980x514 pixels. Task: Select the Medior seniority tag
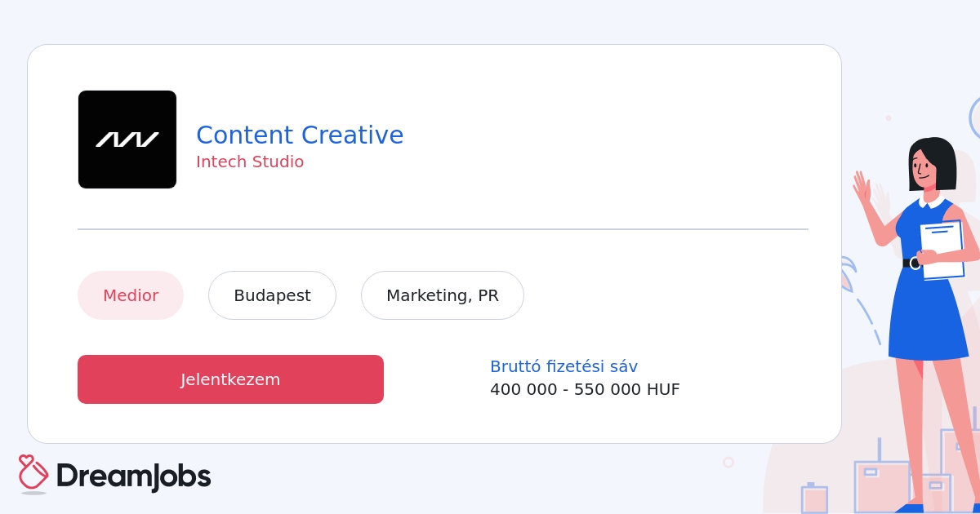pyautogui.click(x=131, y=295)
